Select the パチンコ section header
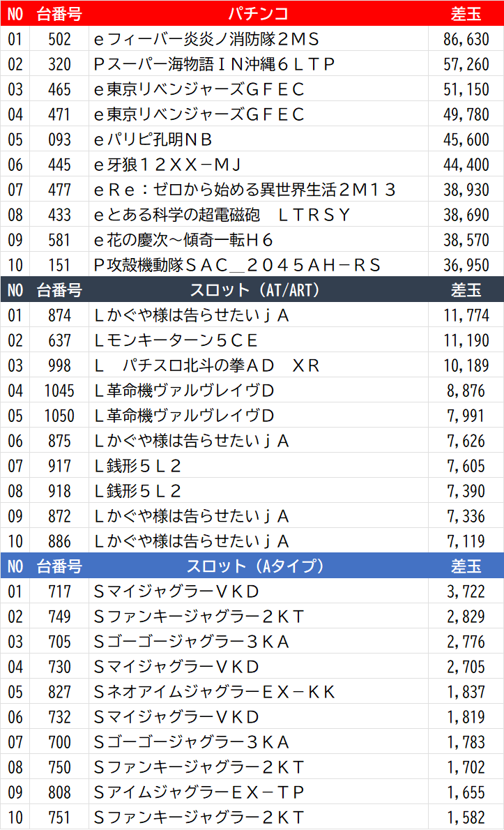The width and height of the screenshot is (504, 830). pyautogui.click(x=259, y=13)
